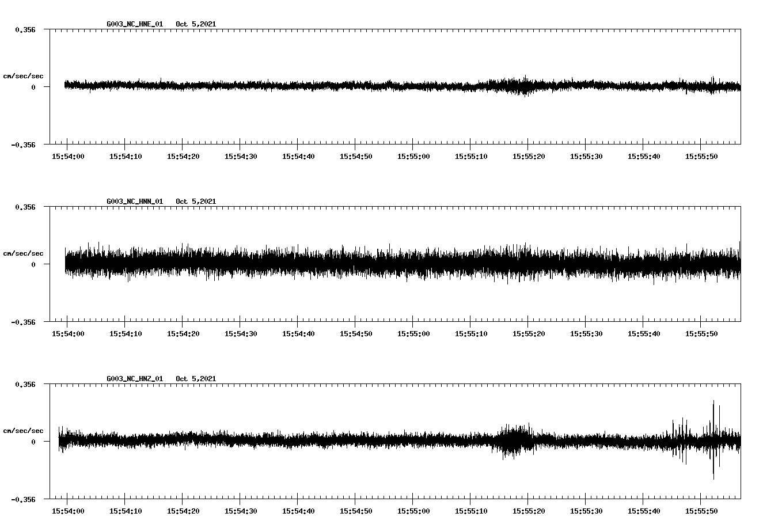782x532 pixels.
Task: Click the 0.356 upper limit on HNN axis
Action: tap(25, 207)
